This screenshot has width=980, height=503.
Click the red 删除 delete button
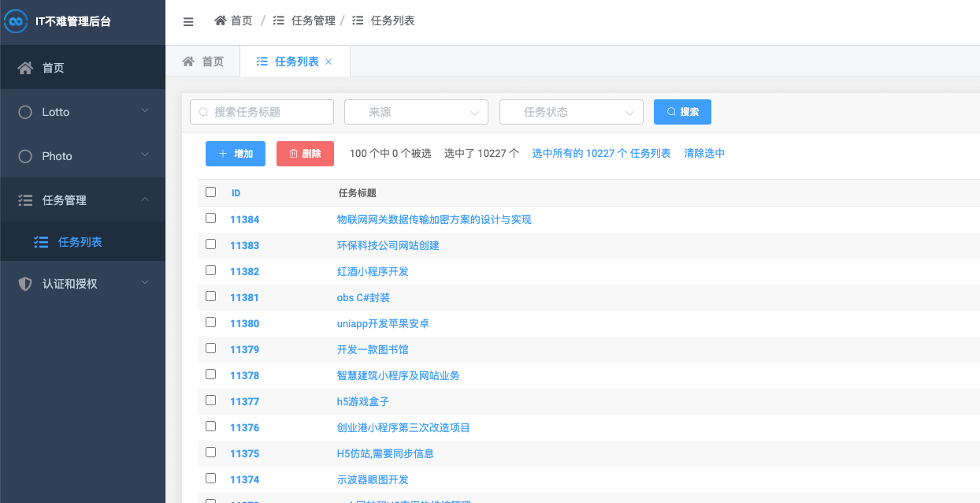click(305, 154)
